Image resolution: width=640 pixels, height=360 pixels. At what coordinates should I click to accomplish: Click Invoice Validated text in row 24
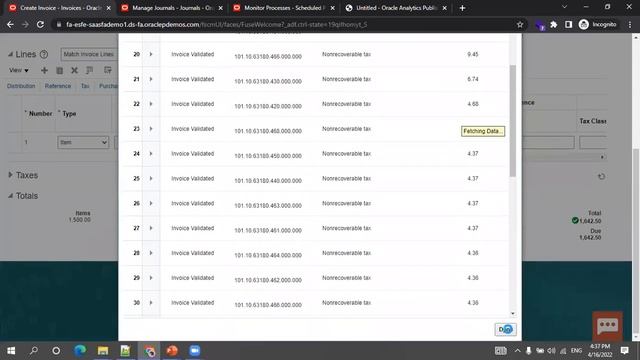193,154
